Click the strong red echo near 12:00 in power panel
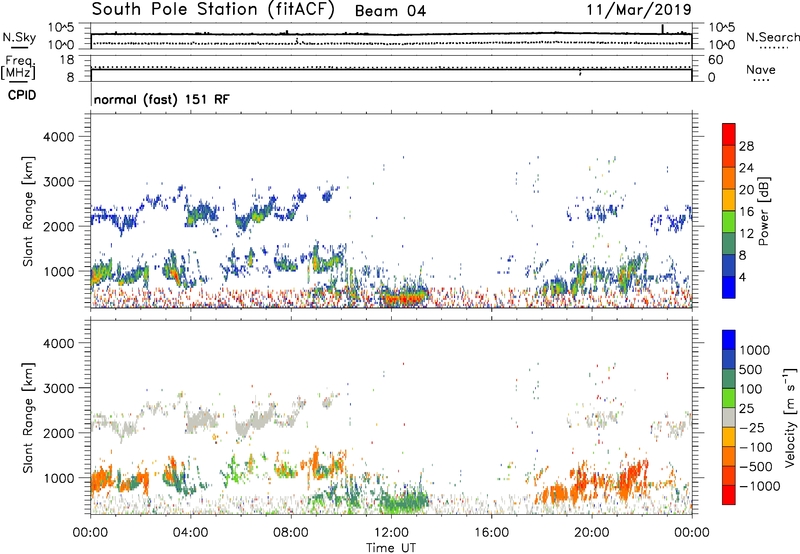 pos(404,298)
